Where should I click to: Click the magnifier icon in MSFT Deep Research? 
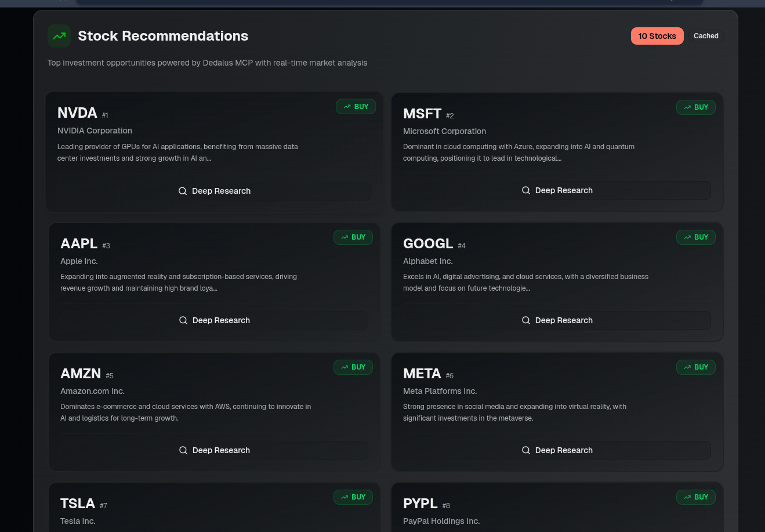(x=526, y=190)
